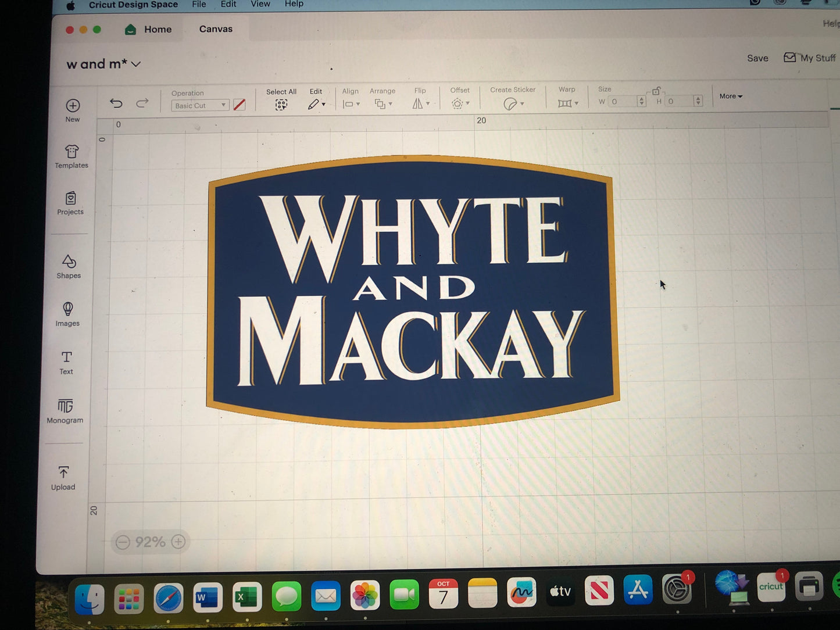Click the Undo arrow
The height and width of the screenshot is (630, 840).
tap(116, 103)
